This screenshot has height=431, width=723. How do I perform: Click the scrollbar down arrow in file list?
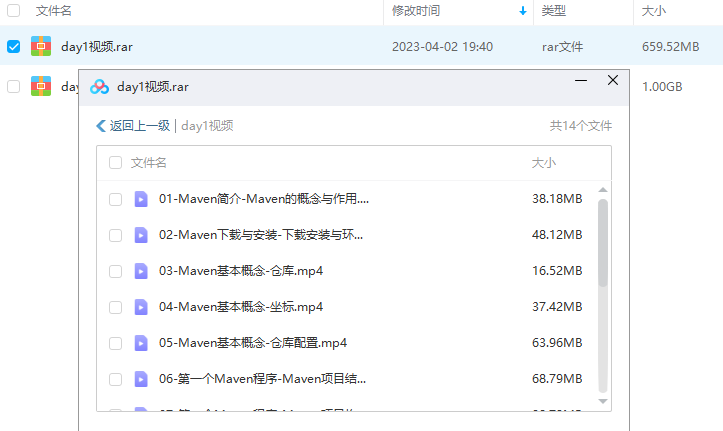pos(602,400)
